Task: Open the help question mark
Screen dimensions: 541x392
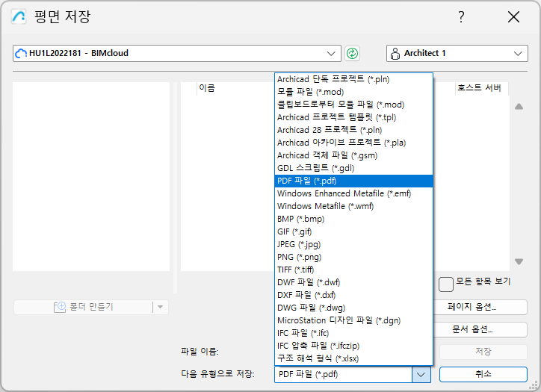Action: pyautogui.click(x=461, y=16)
